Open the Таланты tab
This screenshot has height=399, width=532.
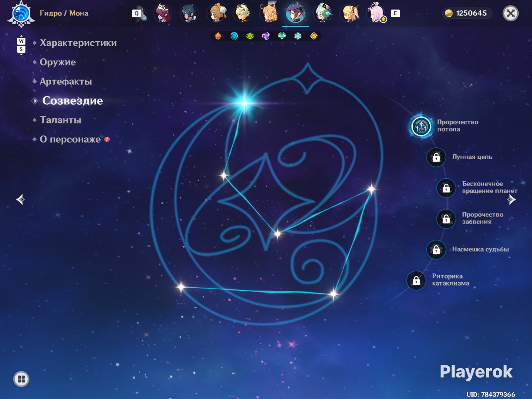[x=61, y=120]
